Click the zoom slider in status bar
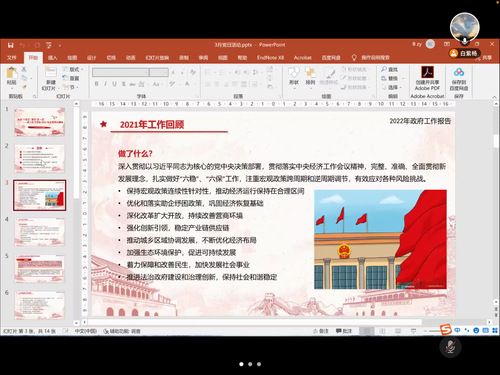 (433, 331)
